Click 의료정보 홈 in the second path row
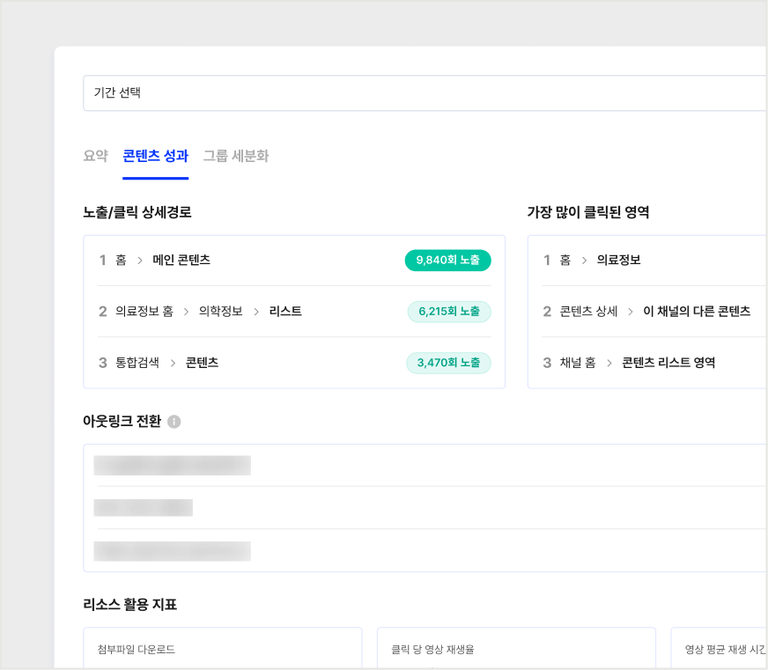 click(144, 311)
